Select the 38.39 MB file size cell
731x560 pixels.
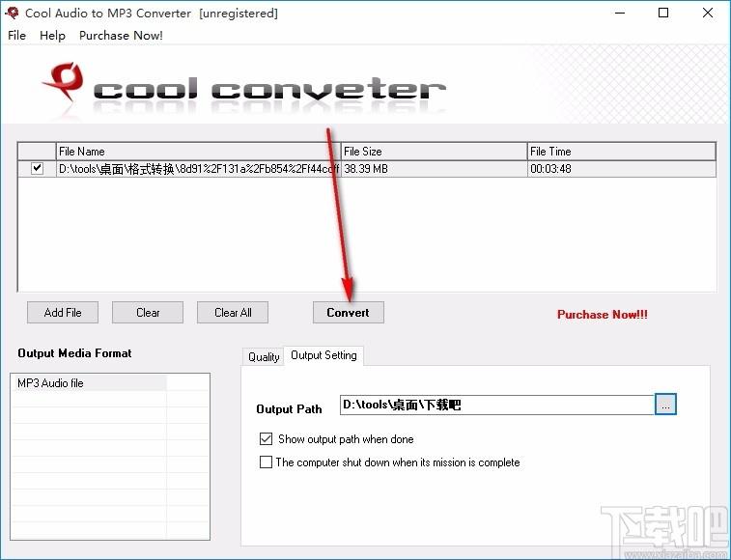point(434,169)
